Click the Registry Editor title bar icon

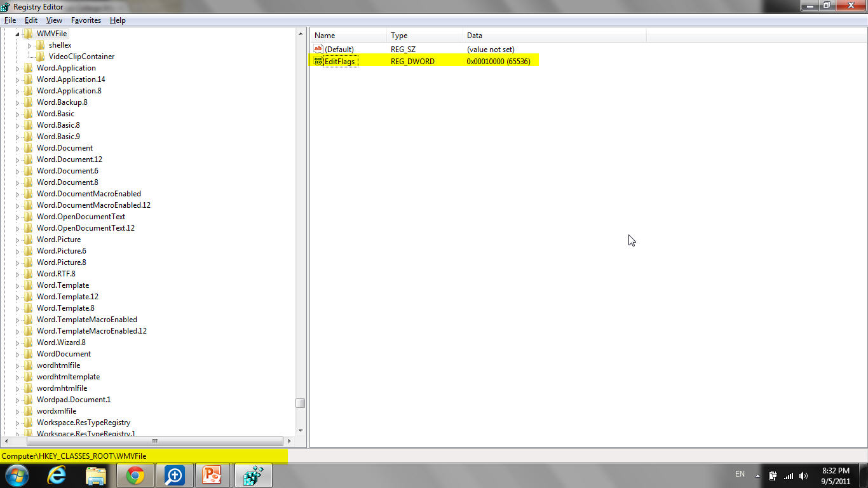(6, 6)
